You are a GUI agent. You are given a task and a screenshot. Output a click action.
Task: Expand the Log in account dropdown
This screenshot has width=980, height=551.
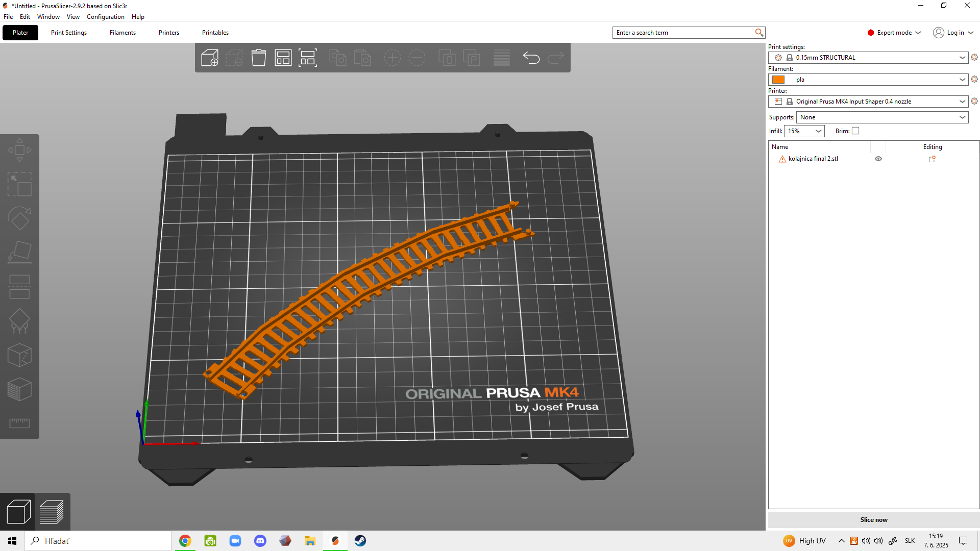953,33
